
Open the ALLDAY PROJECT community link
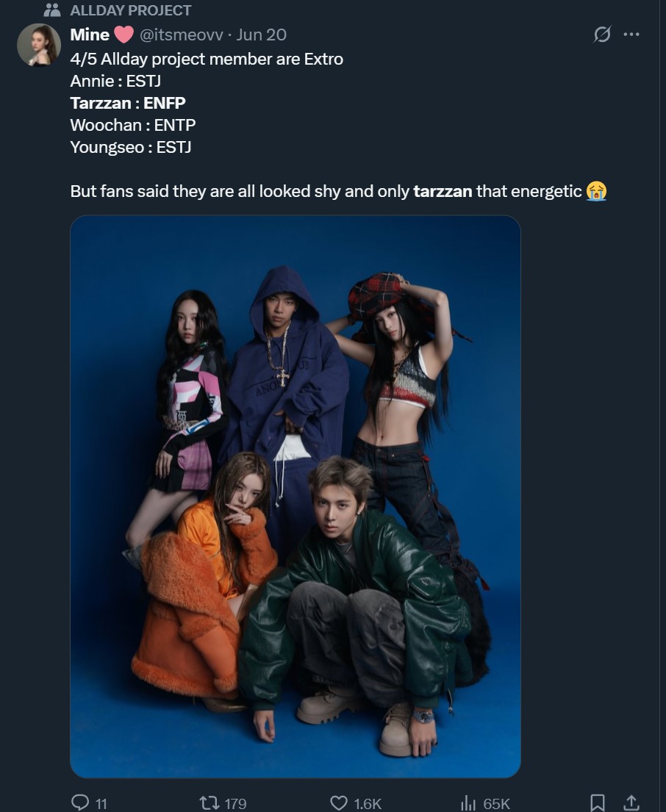coord(131,10)
